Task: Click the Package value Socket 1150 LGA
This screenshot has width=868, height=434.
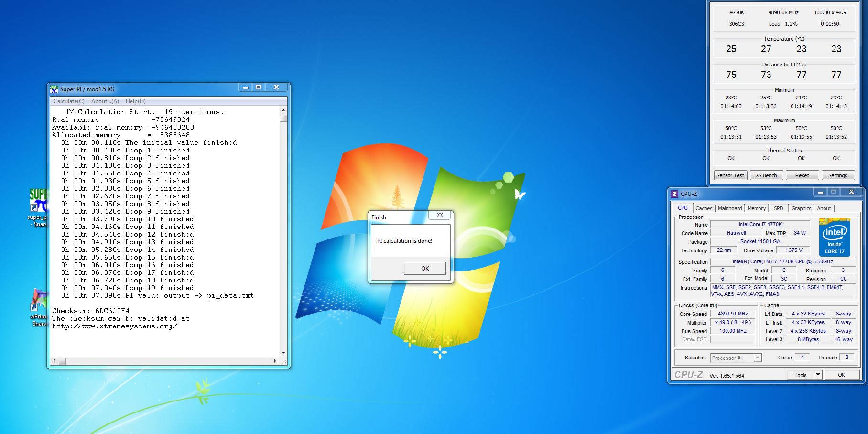Action: pos(760,241)
